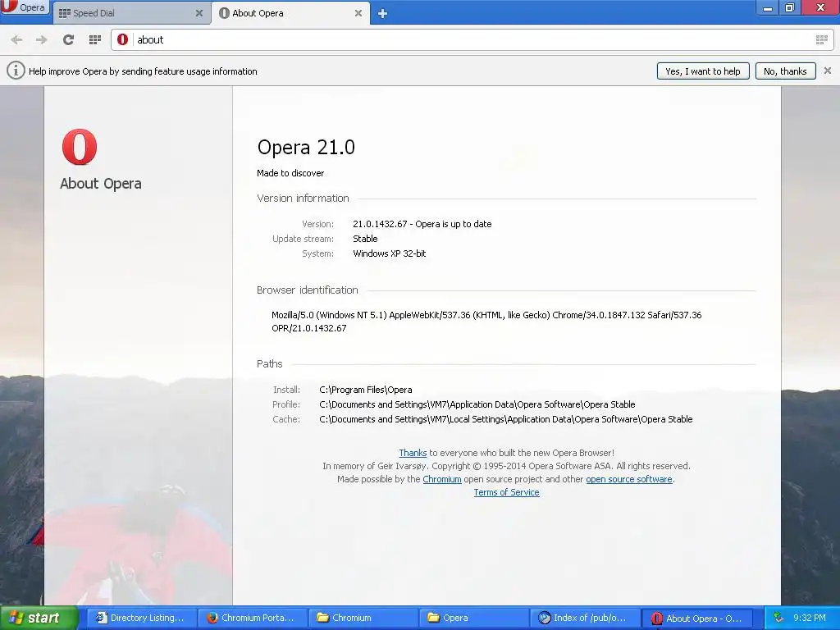Click the 9:32 PM taskbar clock
Screen dimensions: 840x630
point(810,618)
